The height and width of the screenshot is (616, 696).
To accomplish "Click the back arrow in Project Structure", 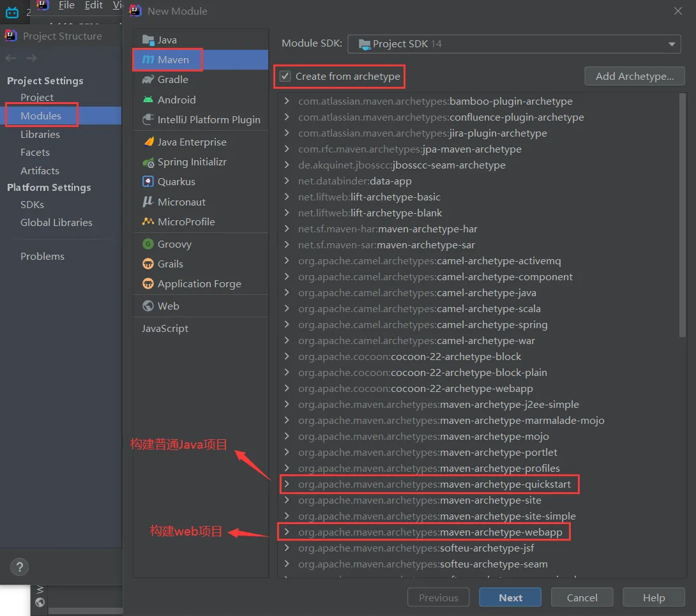I will 11,58.
